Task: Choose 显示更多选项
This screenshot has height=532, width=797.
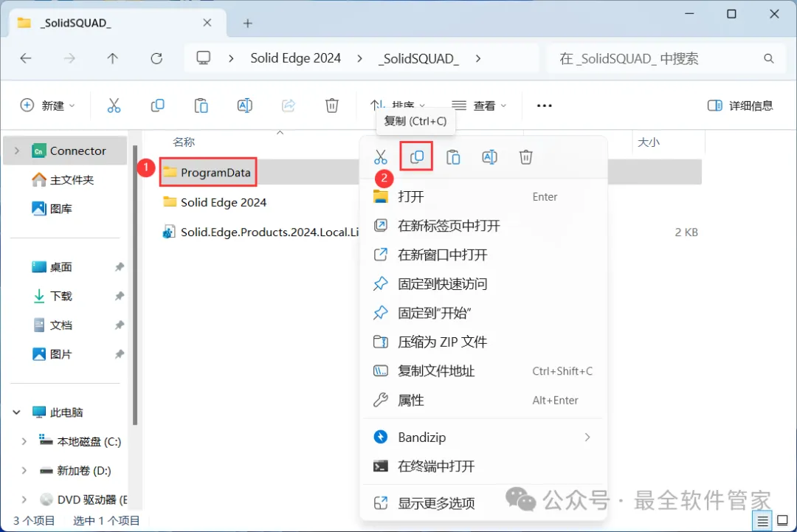Action: (x=483, y=503)
